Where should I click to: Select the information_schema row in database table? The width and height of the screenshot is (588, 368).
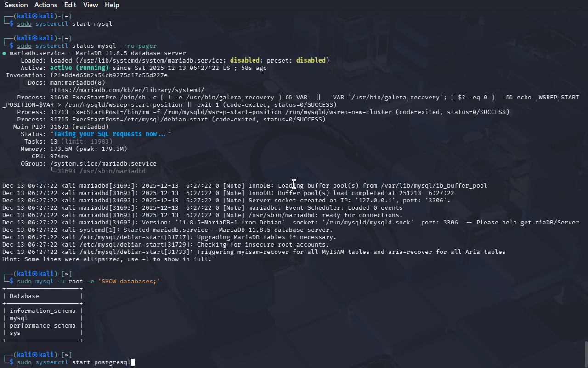[42, 310]
